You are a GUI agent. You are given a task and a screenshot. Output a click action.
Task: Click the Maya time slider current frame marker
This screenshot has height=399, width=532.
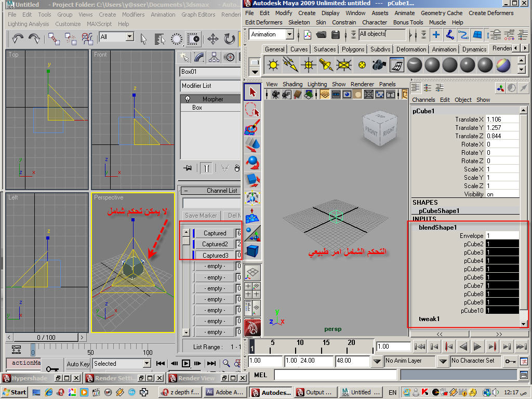pyautogui.click(x=252, y=347)
